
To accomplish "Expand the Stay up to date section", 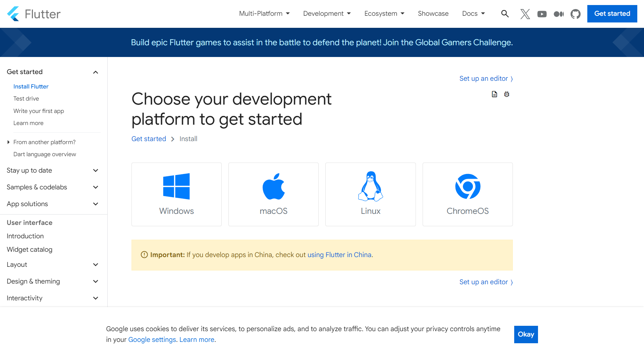I will [x=96, y=170].
